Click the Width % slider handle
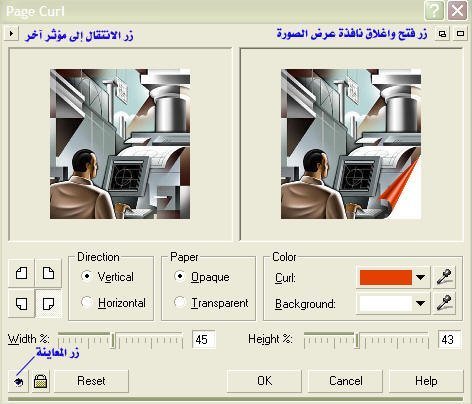Image resolution: width=472 pixels, height=404 pixels. [x=113, y=340]
